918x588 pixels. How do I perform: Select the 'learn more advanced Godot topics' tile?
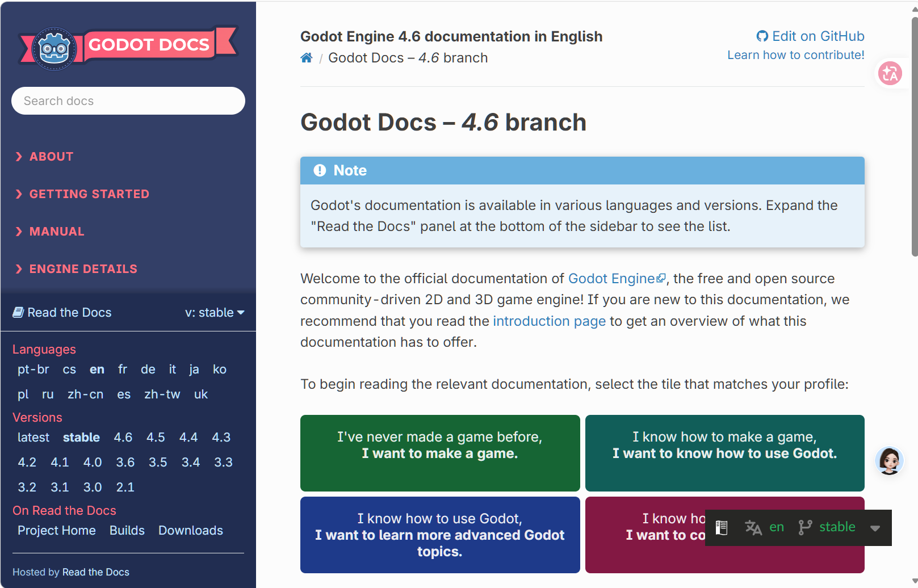pos(440,535)
